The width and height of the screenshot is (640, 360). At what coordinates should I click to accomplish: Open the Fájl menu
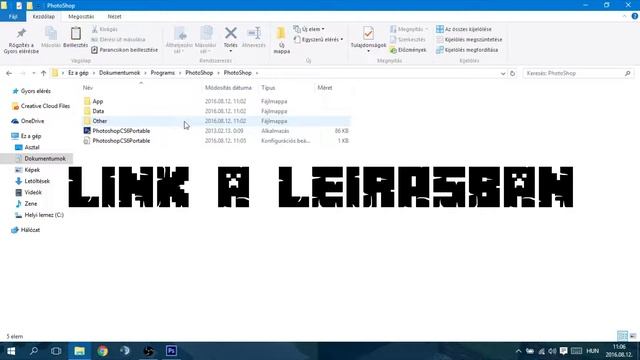click(13, 17)
